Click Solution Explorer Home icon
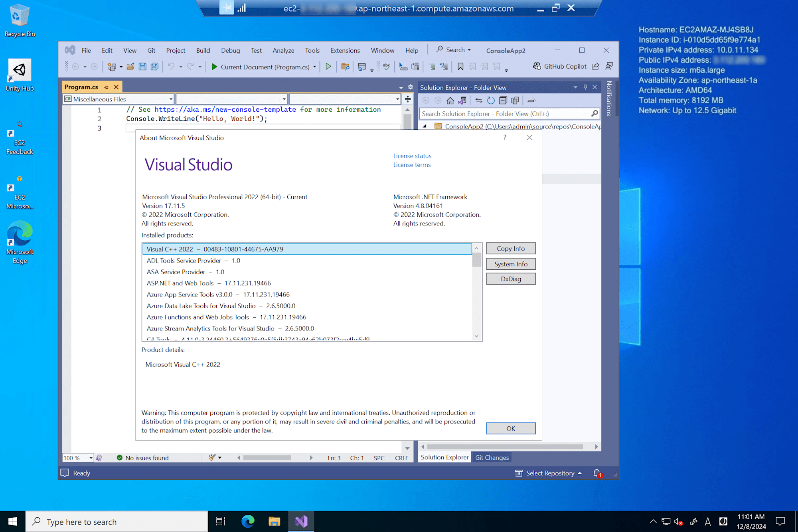798x532 pixels. pos(450,101)
